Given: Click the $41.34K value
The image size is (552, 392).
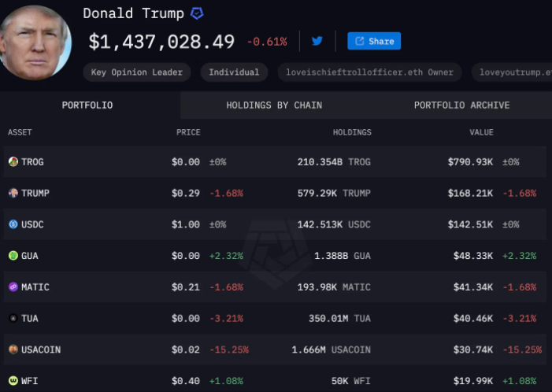Looking at the screenshot, I should click(473, 287).
